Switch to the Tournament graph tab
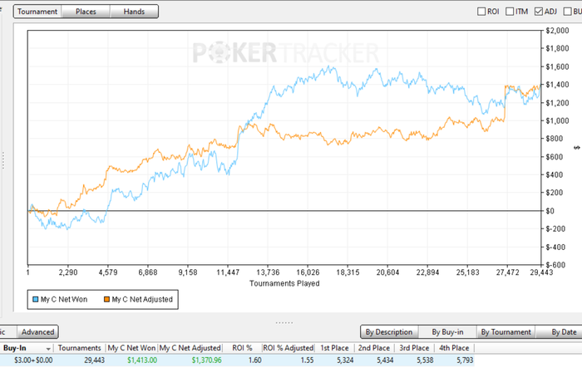This screenshot has height=392, width=582. tap(37, 12)
